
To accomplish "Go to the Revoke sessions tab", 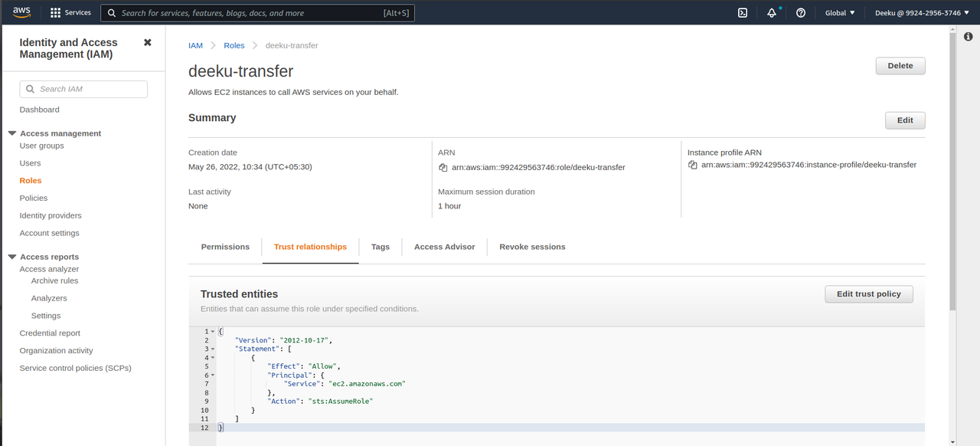I will tap(532, 247).
